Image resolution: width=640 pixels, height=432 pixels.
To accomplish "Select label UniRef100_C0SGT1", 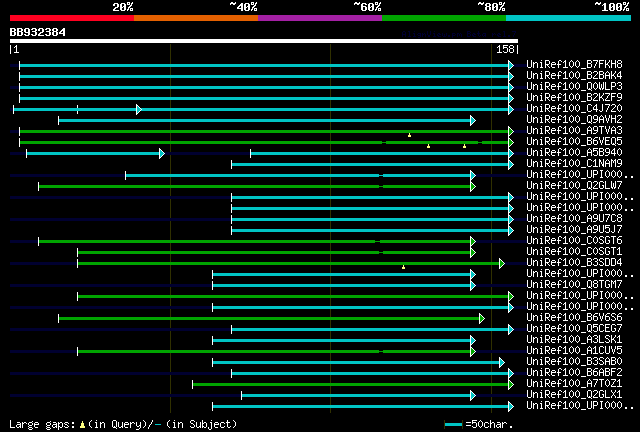I will click(574, 252).
